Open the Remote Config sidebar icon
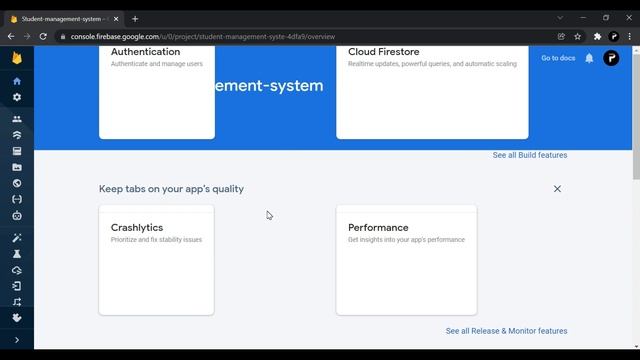Viewport: 640px width, 360px height. [17, 302]
